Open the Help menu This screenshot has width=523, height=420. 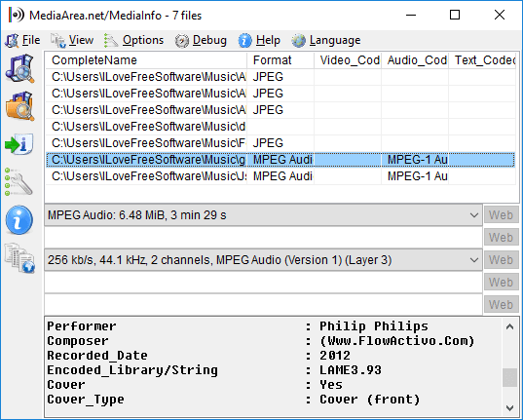point(268,40)
